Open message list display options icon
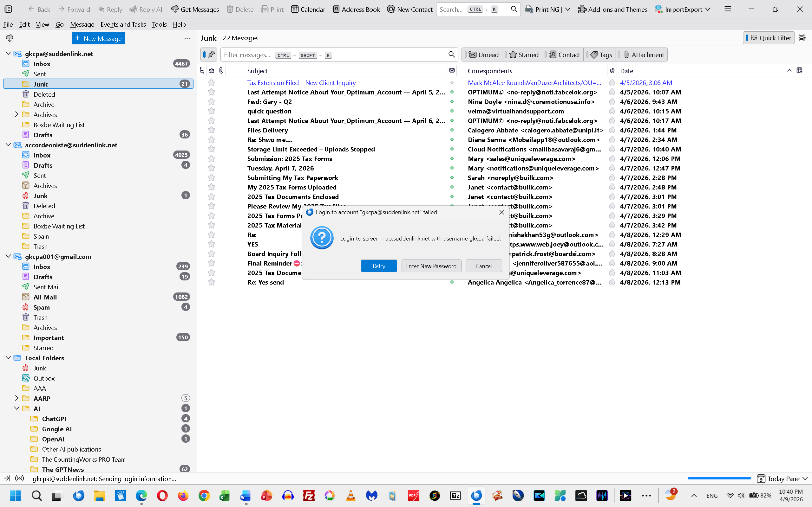This screenshot has height=507, width=812. (x=802, y=38)
